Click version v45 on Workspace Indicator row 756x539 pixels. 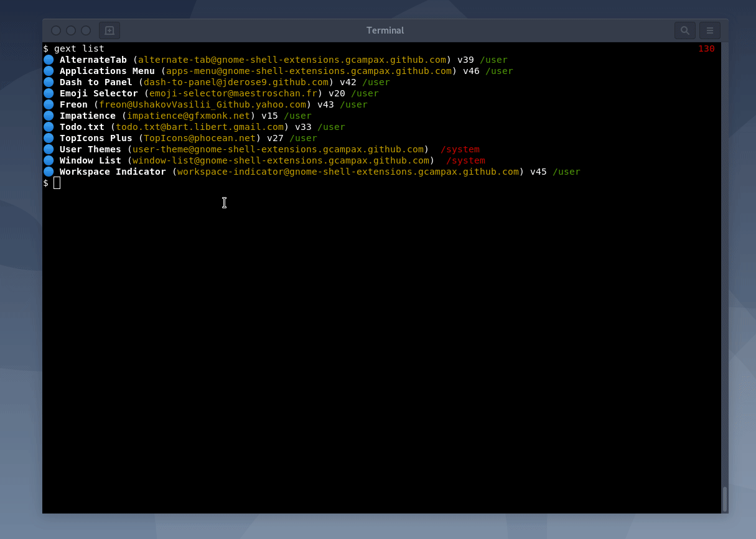click(x=539, y=172)
